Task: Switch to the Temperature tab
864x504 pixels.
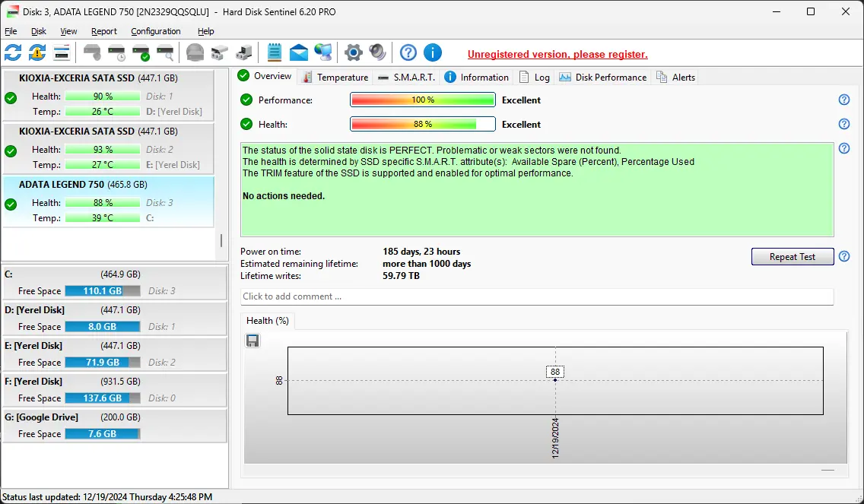Action: coord(335,77)
